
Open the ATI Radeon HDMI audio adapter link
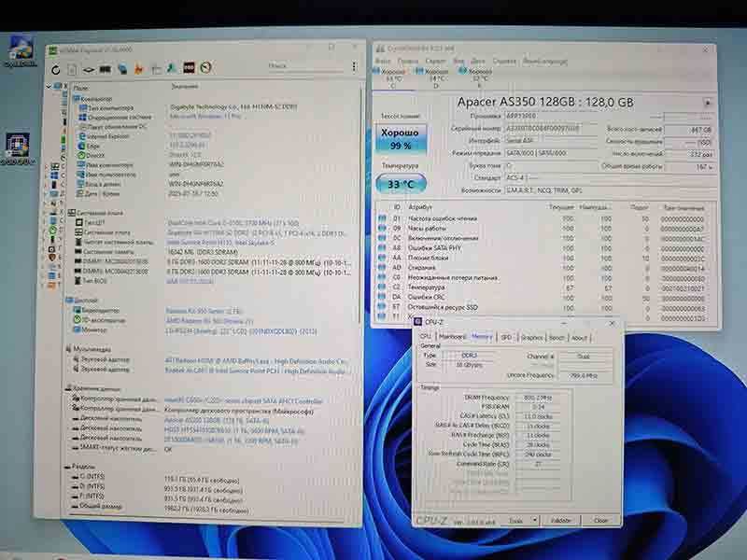(255, 361)
